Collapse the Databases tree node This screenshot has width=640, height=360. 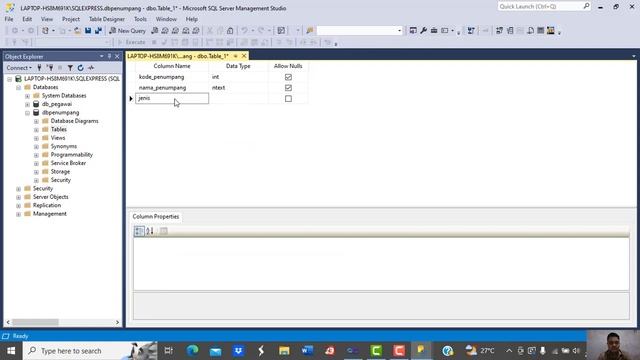point(18,87)
